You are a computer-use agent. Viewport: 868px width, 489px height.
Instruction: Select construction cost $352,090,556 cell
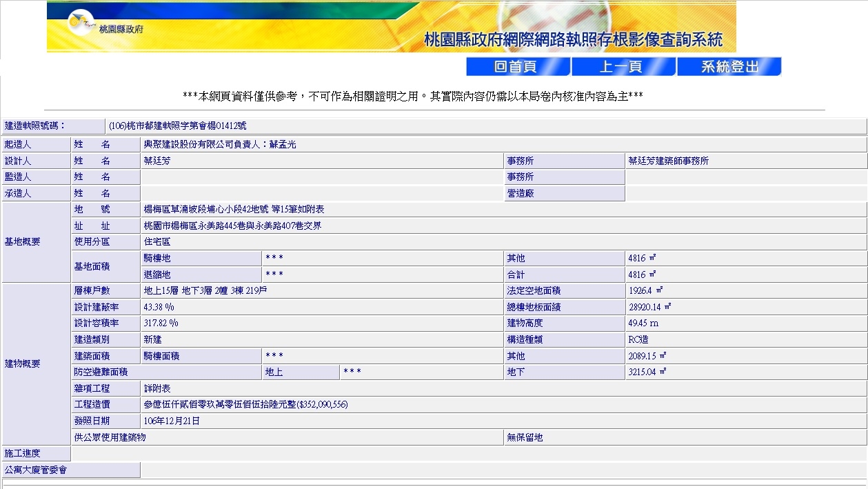pyautogui.click(x=503, y=404)
